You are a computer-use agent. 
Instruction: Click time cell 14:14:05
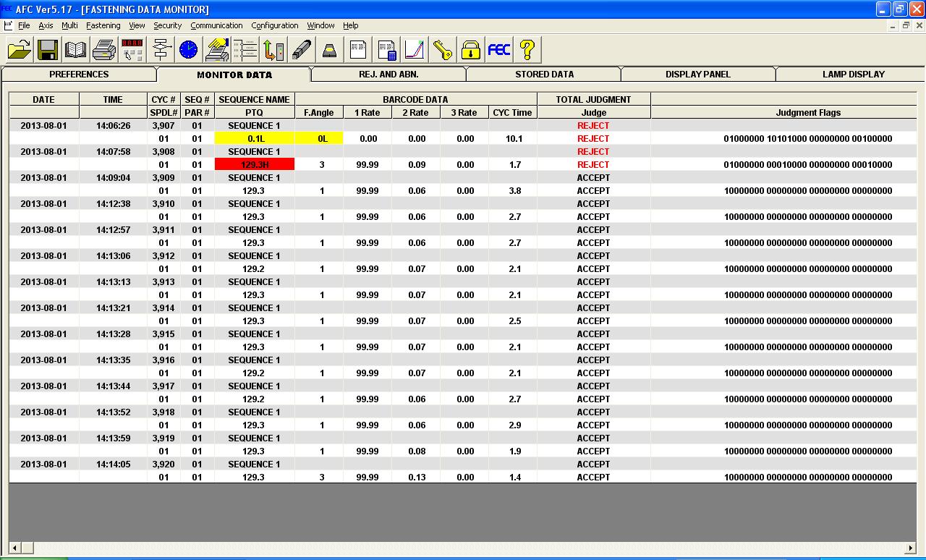pos(113,464)
